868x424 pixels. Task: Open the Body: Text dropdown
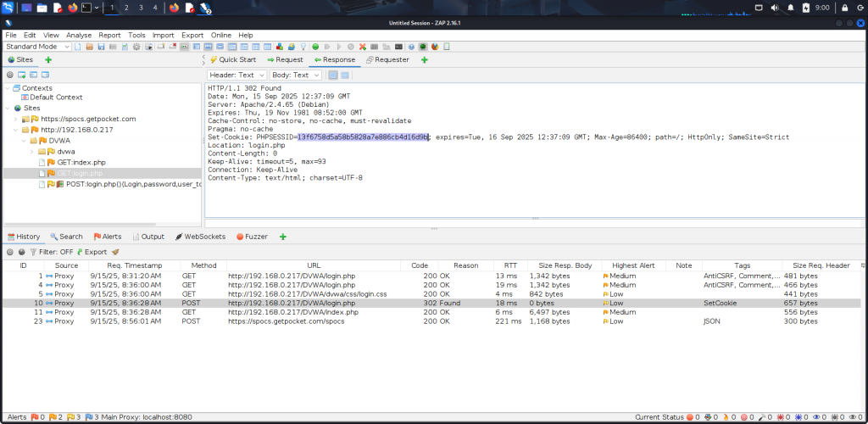[295, 75]
